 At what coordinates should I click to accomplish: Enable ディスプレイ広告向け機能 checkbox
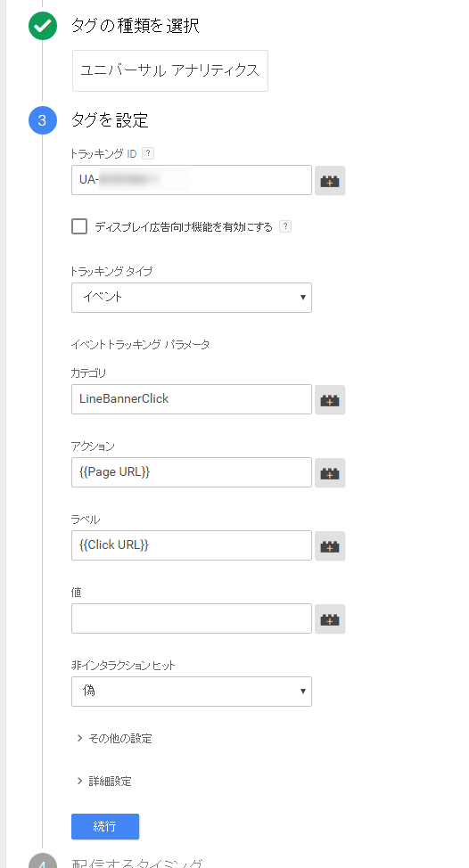(x=79, y=226)
